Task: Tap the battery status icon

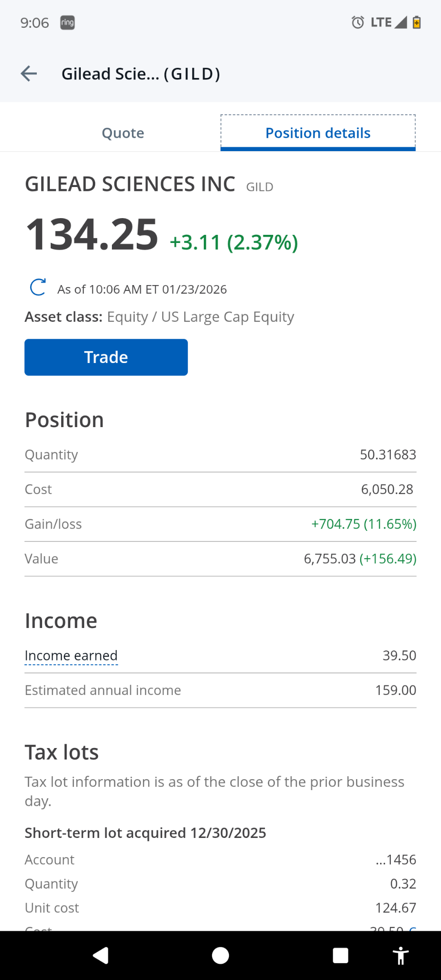Action: pyautogui.click(x=417, y=22)
